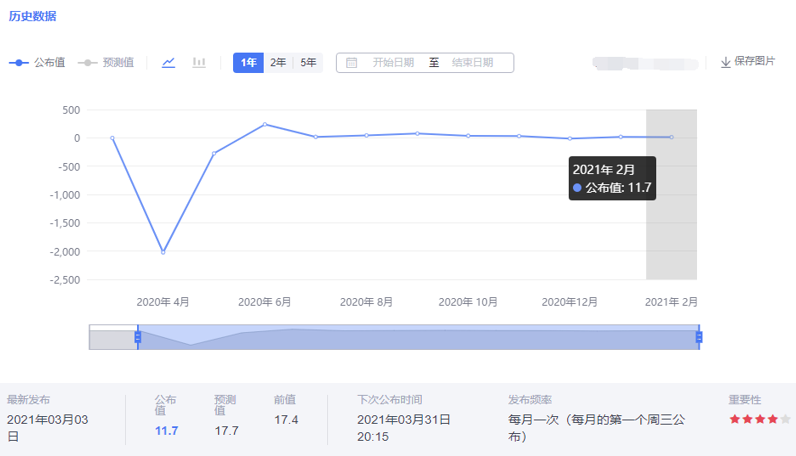The image size is (796, 456).
Task: Toggle the 公布值 legend series
Action: [x=37, y=62]
